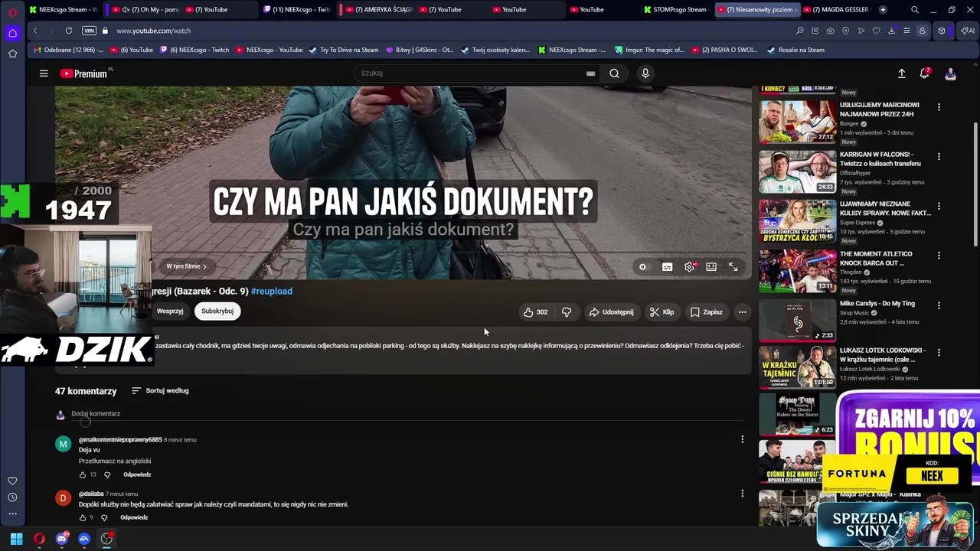Click the 'Dodaj komentarz' field

click(x=407, y=414)
